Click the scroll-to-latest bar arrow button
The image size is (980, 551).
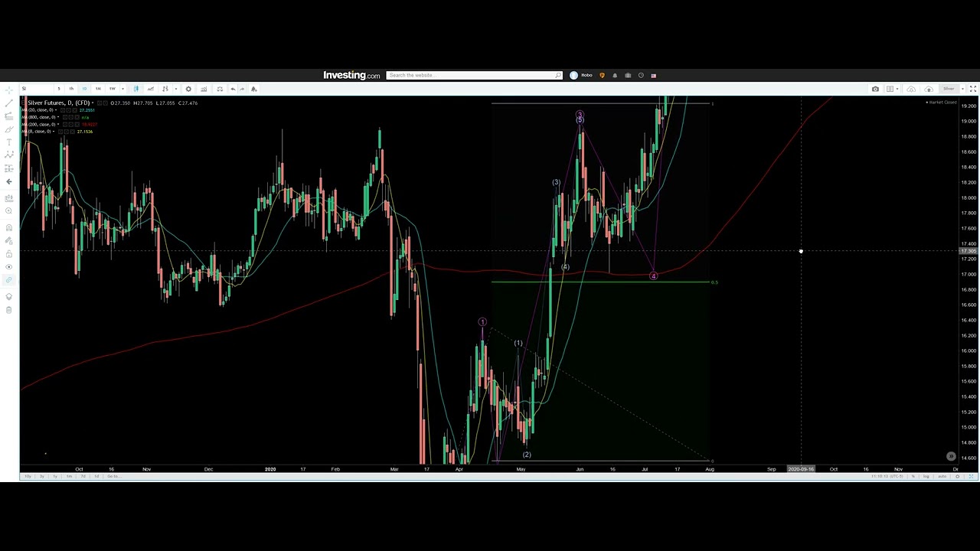coord(951,456)
